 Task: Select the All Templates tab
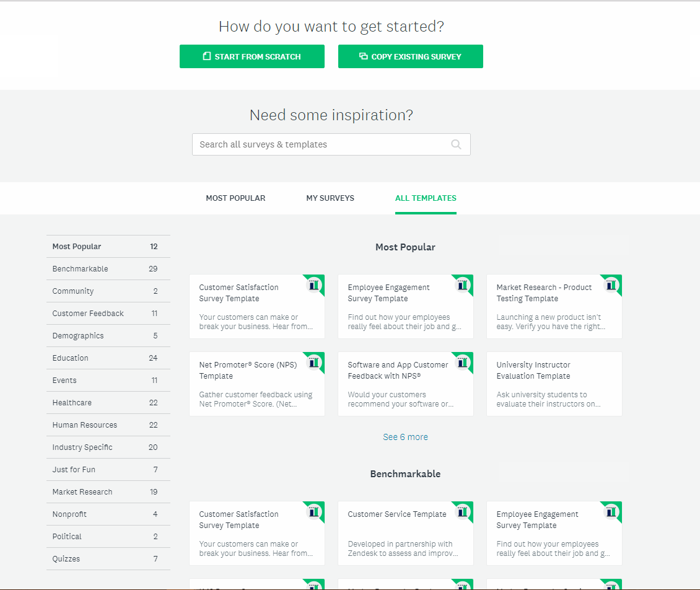click(x=426, y=198)
